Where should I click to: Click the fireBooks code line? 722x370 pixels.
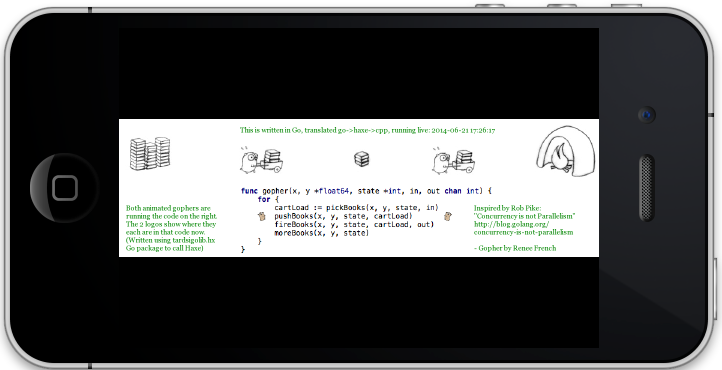(354, 225)
